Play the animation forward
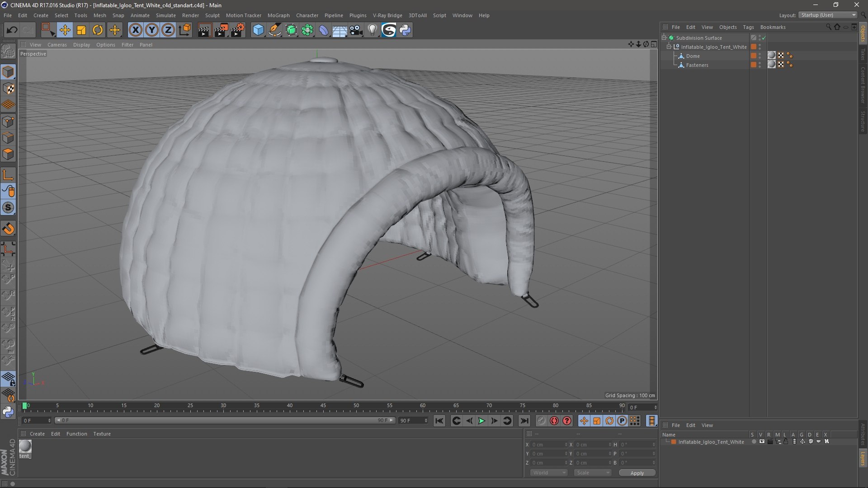The image size is (868, 488). tap(481, 421)
